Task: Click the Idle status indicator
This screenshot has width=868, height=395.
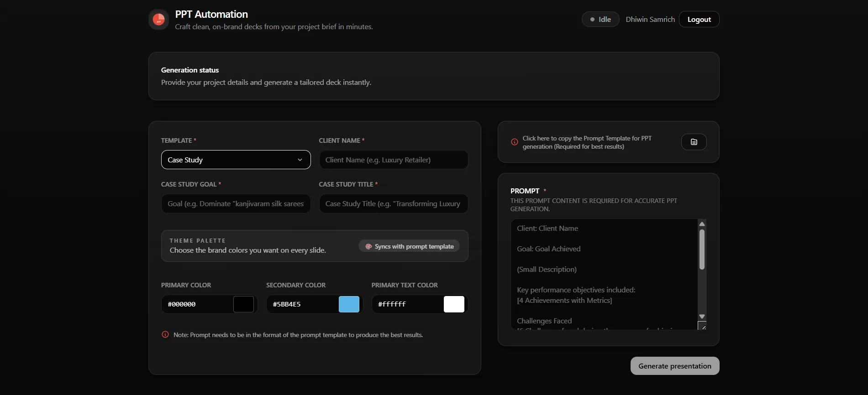Action: point(600,19)
